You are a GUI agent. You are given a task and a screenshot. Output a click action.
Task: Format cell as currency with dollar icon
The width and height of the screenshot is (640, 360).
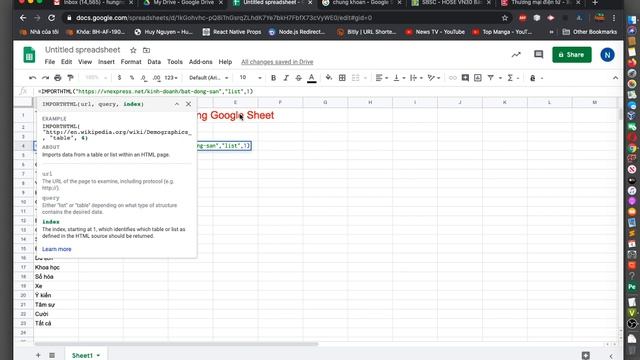click(119, 78)
